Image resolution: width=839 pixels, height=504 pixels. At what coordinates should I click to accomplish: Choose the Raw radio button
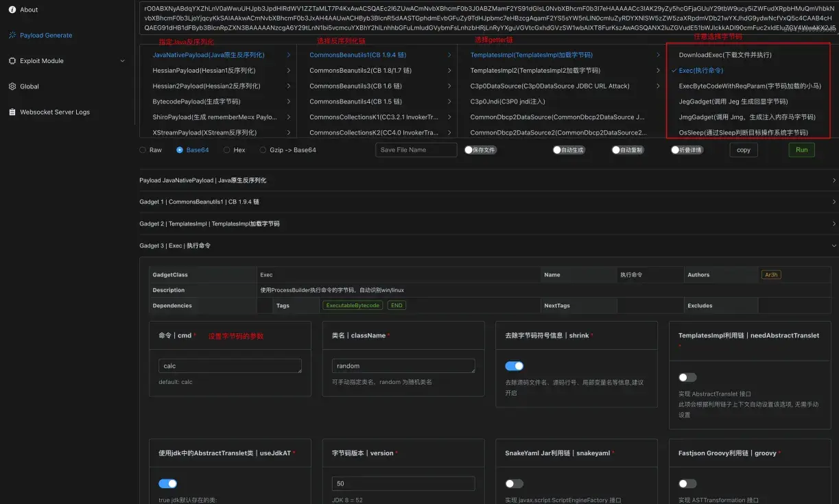(x=143, y=149)
